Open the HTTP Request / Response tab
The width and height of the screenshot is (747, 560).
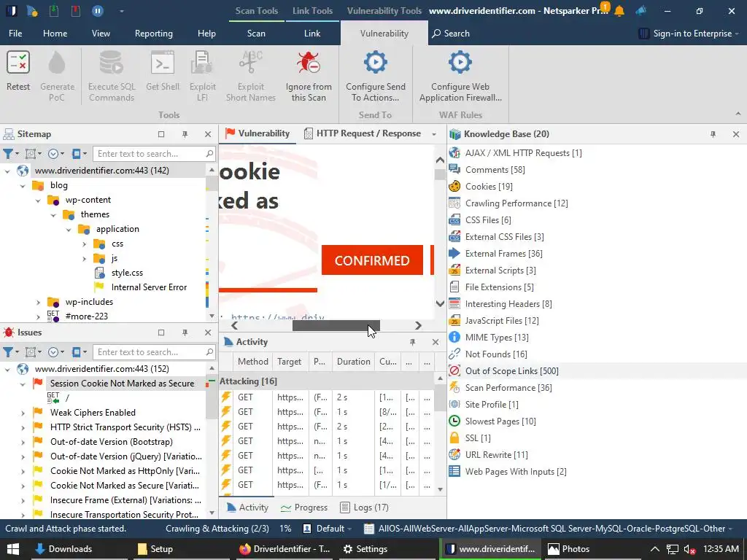click(x=363, y=134)
